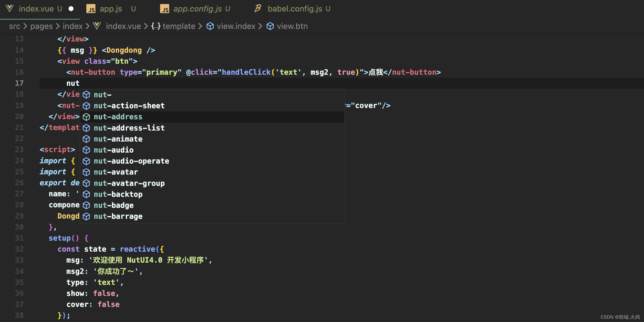Click the JS icon on app.js tab

click(91, 9)
